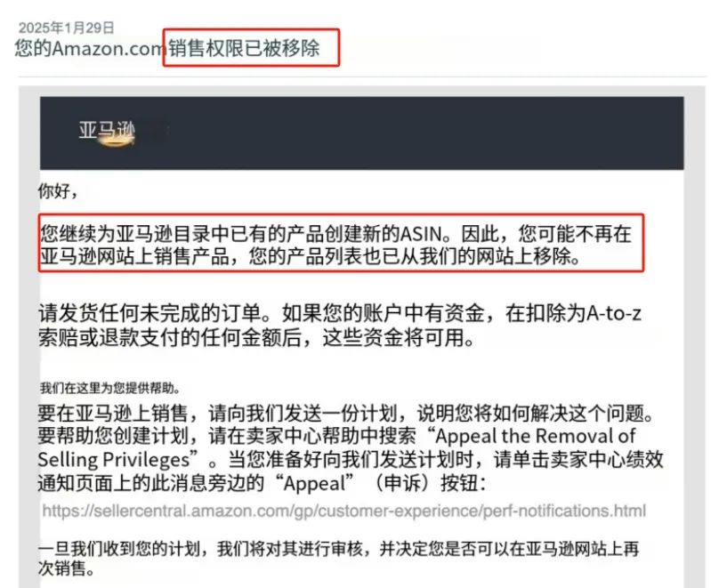
Task: Click the email subject 您的Amazon.com heading
Action: coord(167,48)
